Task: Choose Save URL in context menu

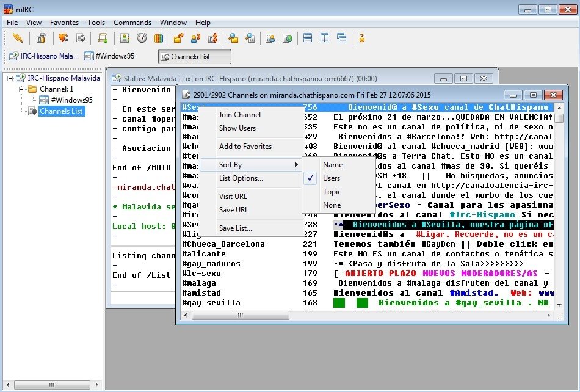Action: (x=251, y=209)
